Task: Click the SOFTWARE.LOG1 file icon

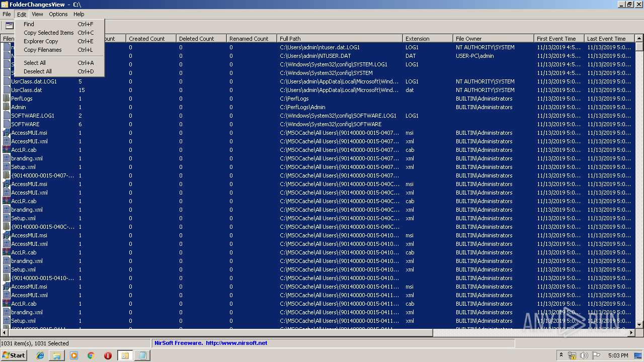Action: point(7,116)
